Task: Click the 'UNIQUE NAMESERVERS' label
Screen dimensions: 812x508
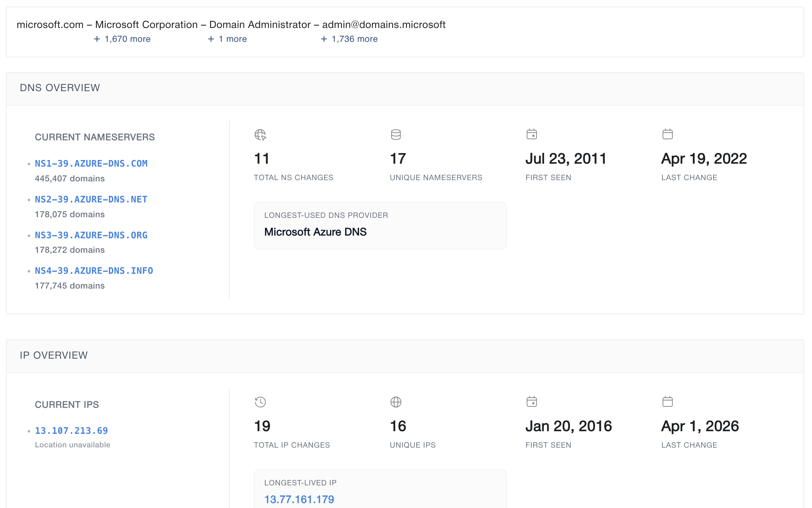Action: point(436,177)
